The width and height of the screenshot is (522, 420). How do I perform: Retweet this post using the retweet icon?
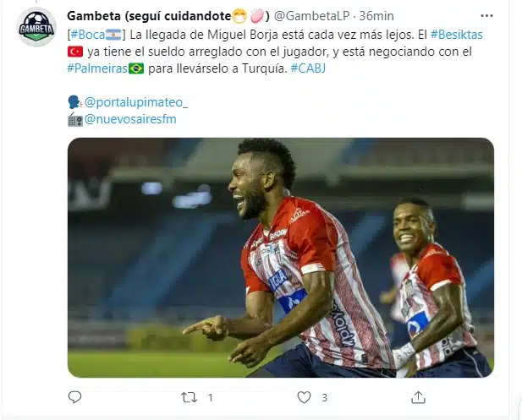pos(190,397)
